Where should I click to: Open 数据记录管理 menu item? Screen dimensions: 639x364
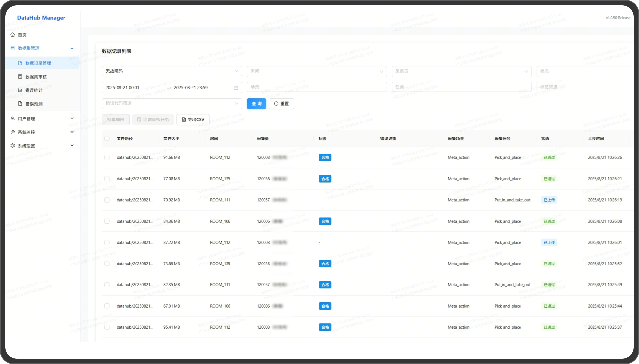(x=38, y=63)
